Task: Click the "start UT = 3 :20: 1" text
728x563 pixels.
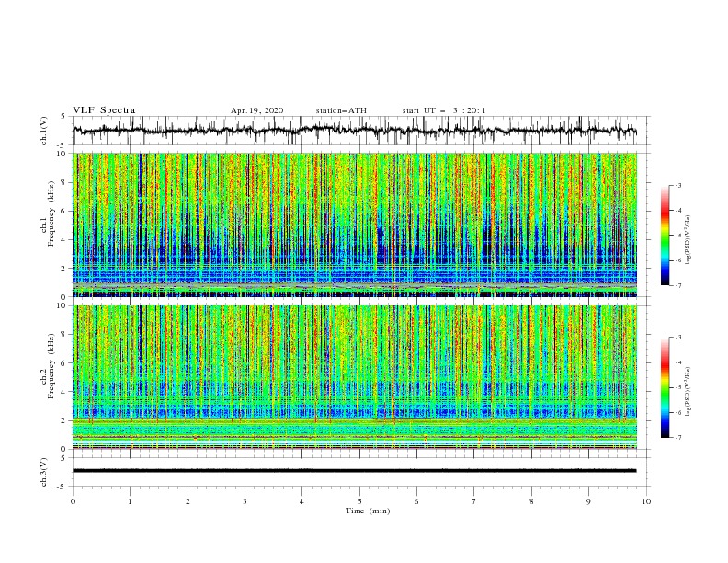Action: [444, 110]
